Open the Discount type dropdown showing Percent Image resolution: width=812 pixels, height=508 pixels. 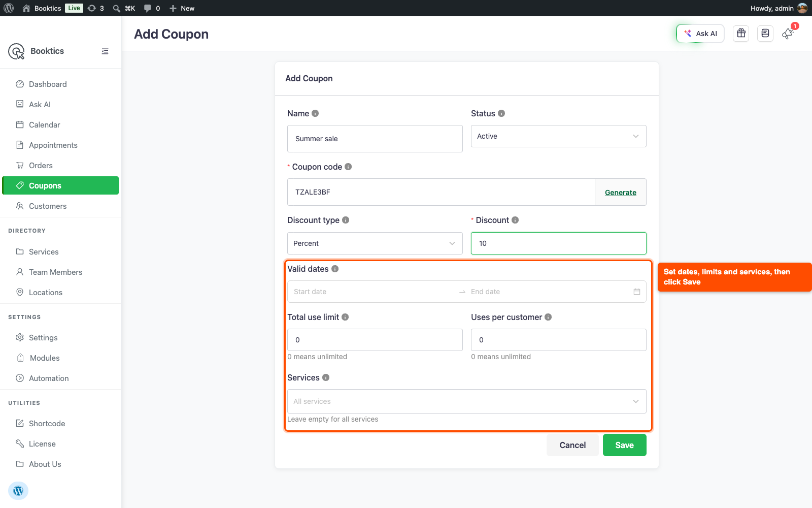(x=375, y=243)
